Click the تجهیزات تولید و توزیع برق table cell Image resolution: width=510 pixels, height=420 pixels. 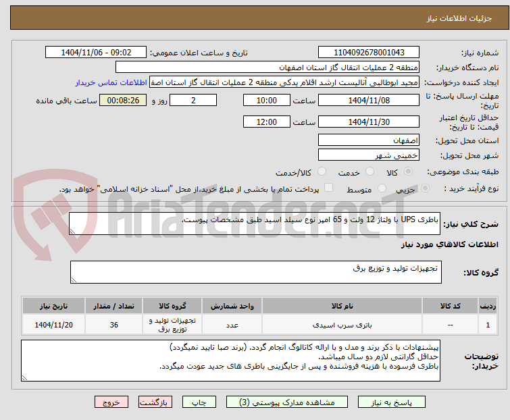click(172, 325)
